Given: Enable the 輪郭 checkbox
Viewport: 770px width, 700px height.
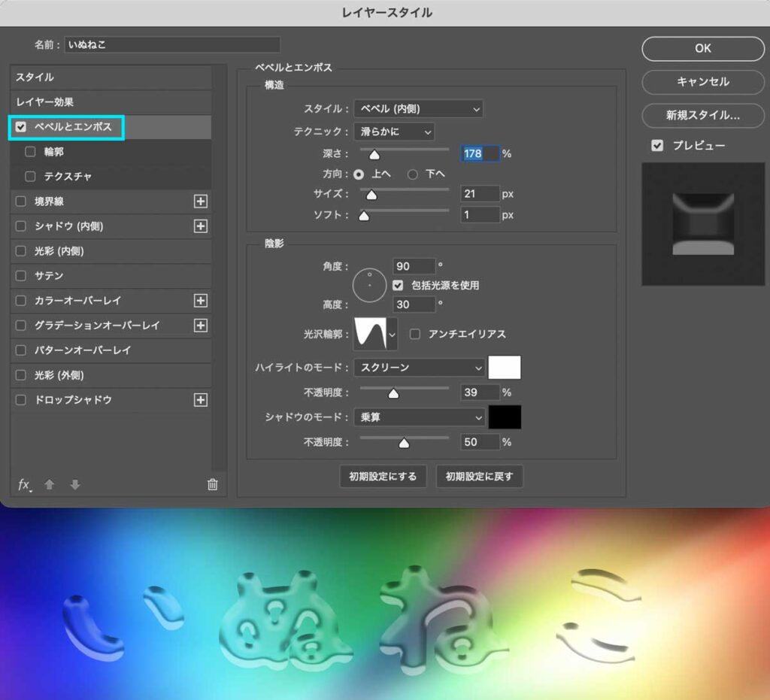Looking at the screenshot, I should pos(30,151).
